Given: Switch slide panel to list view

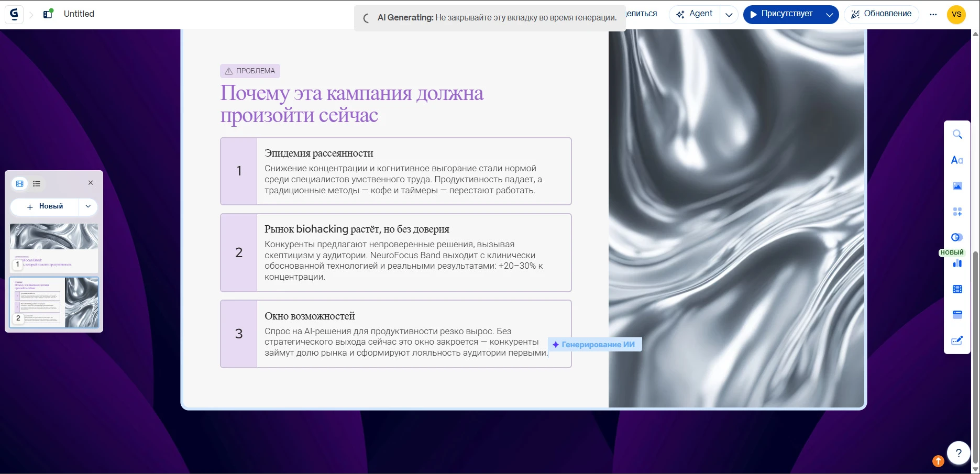Looking at the screenshot, I should pos(37,184).
